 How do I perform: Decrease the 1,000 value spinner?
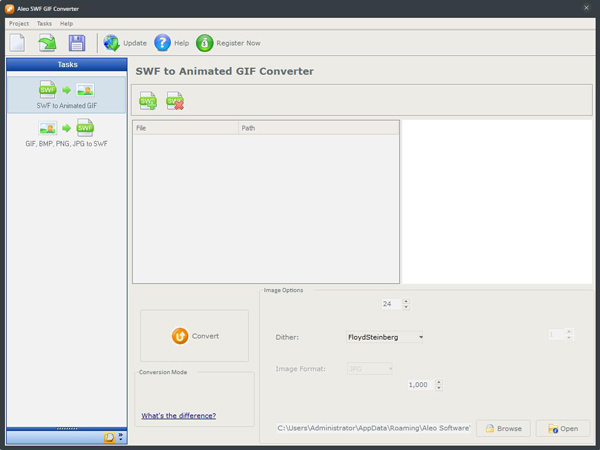coord(439,388)
